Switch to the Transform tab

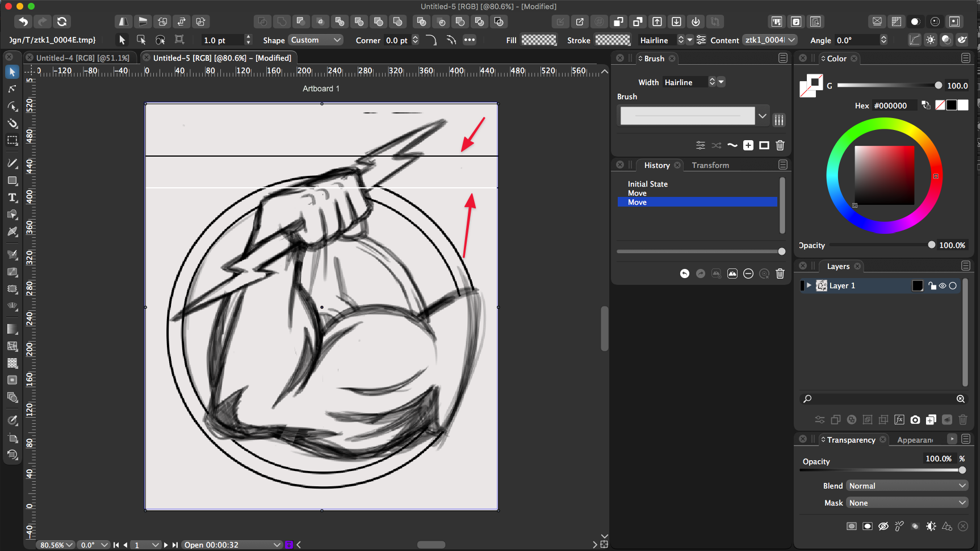[x=710, y=165]
